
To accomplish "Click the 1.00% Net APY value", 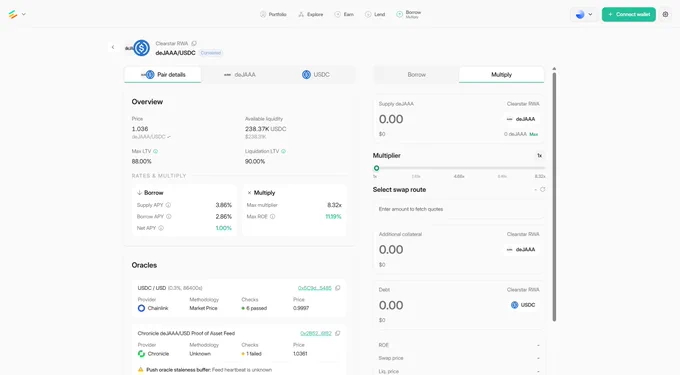I will (224, 228).
